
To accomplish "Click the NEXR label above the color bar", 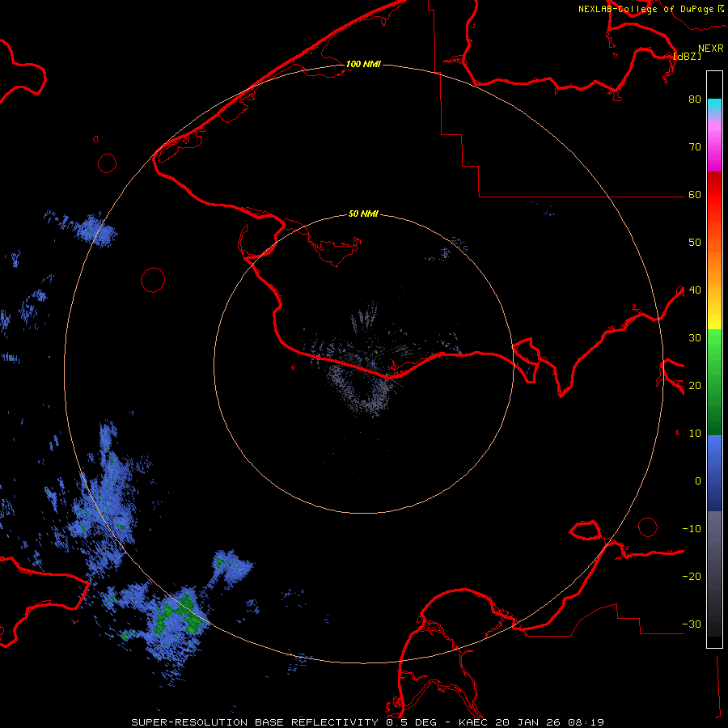I will pyautogui.click(x=711, y=49).
